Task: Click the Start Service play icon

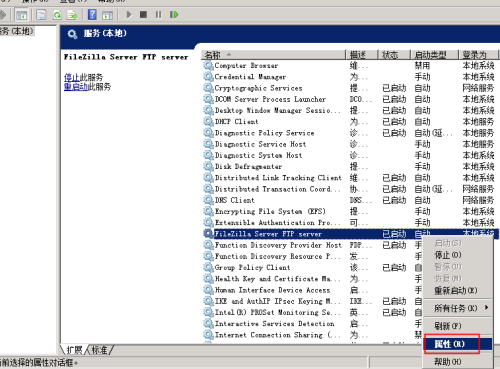Action: (129, 15)
